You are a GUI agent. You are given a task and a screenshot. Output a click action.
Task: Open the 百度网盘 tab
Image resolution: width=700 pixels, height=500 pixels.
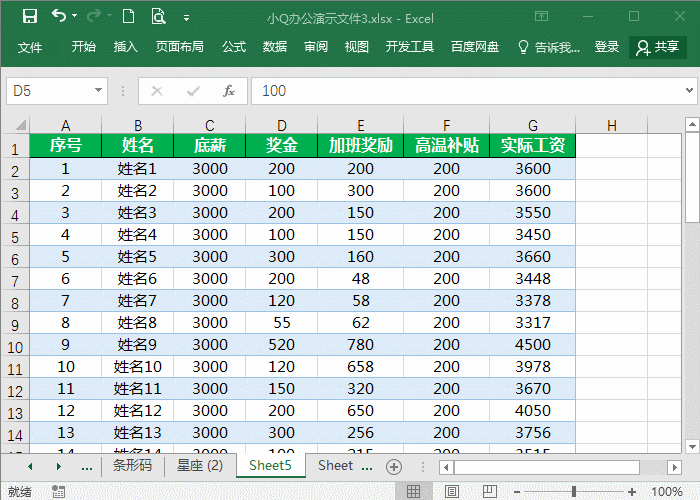475,47
